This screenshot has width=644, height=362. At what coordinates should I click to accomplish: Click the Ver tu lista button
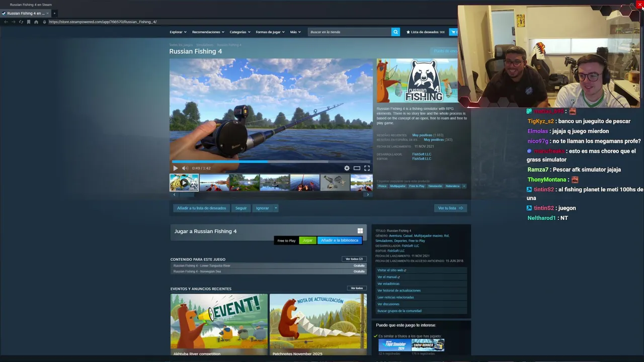click(x=450, y=208)
